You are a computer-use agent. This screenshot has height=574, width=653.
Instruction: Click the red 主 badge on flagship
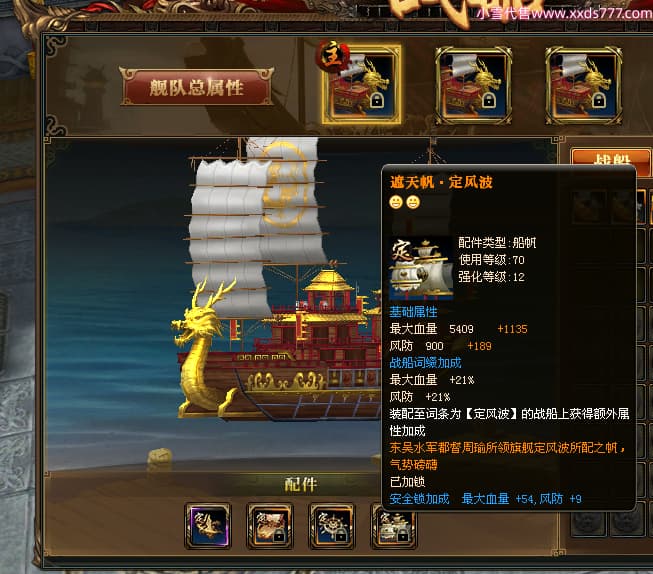[332, 56]
